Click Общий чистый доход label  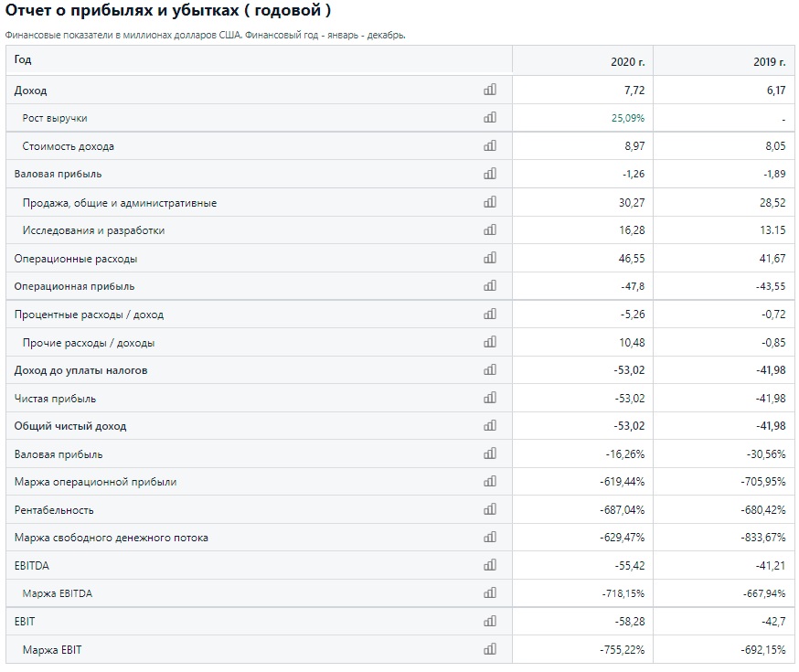[x=70, y=426]
